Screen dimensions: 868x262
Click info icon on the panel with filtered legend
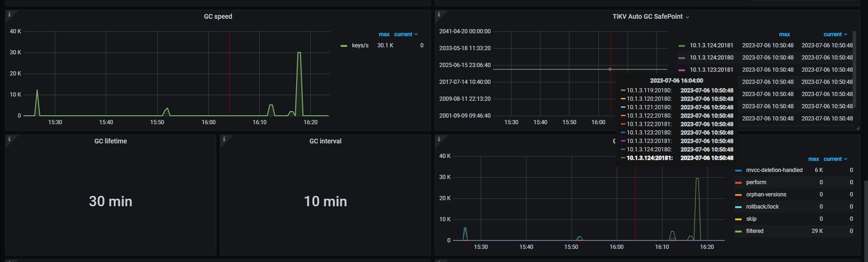point(438,139)
